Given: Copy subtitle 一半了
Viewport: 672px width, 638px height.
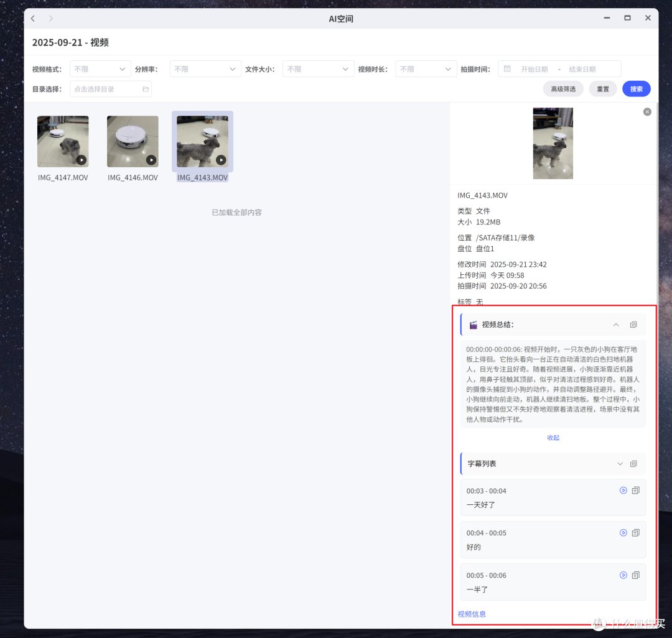Looking at the screenshot, I should coord(636,575).
